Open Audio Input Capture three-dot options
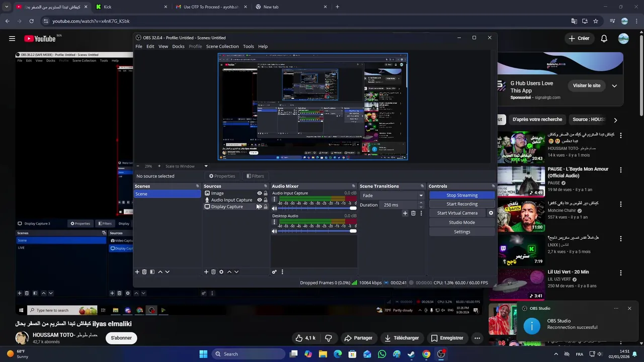This screenshot has width=644, height=362. pos(274,199)
